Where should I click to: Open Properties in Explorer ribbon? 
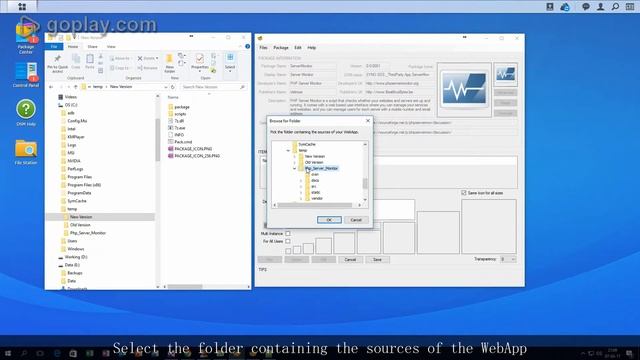point(200,62)
